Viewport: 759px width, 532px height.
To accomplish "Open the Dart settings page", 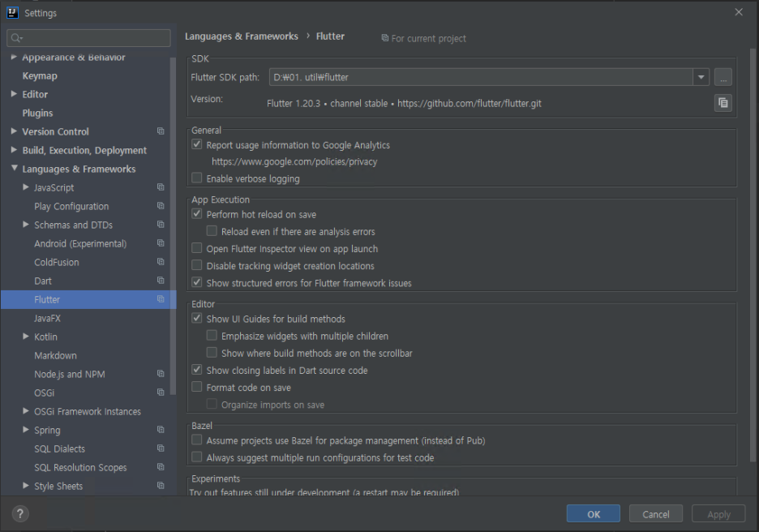I will 43,281.
